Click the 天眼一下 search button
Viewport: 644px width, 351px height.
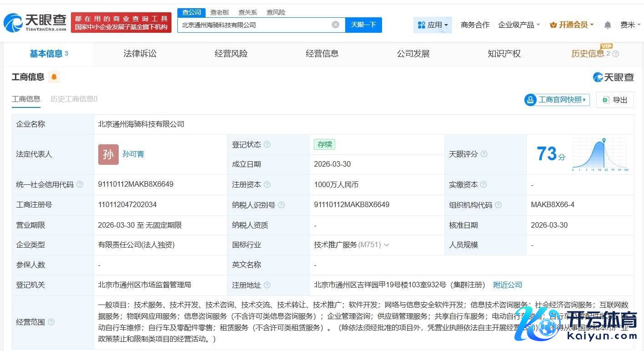click(363, 25)
